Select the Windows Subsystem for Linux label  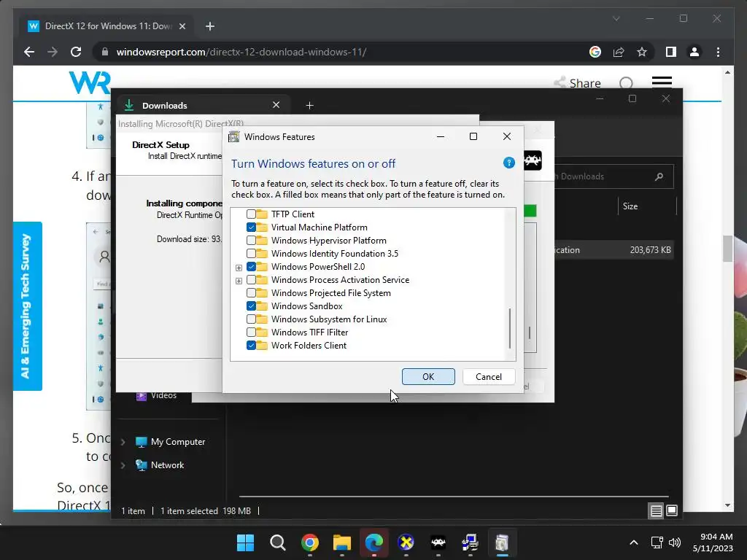tap(329, 319)
